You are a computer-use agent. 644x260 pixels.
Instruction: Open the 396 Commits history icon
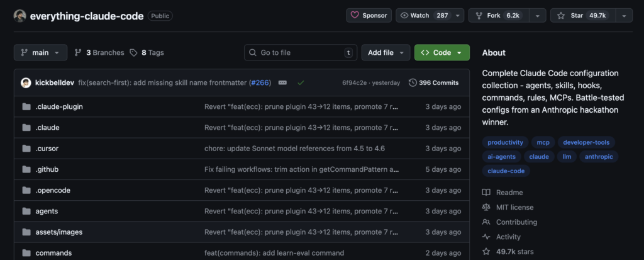(x=413, y=82)
